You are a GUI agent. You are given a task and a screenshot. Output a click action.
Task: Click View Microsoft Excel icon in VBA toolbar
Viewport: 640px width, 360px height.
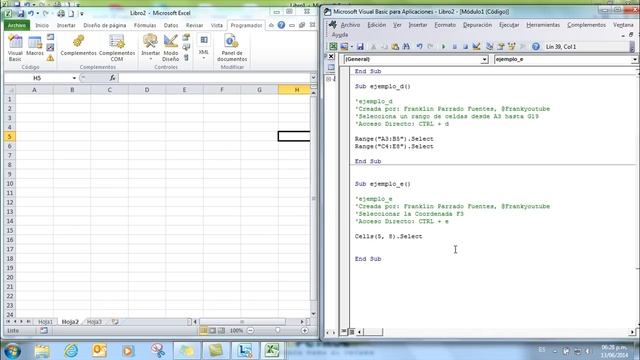pos(333,47)
